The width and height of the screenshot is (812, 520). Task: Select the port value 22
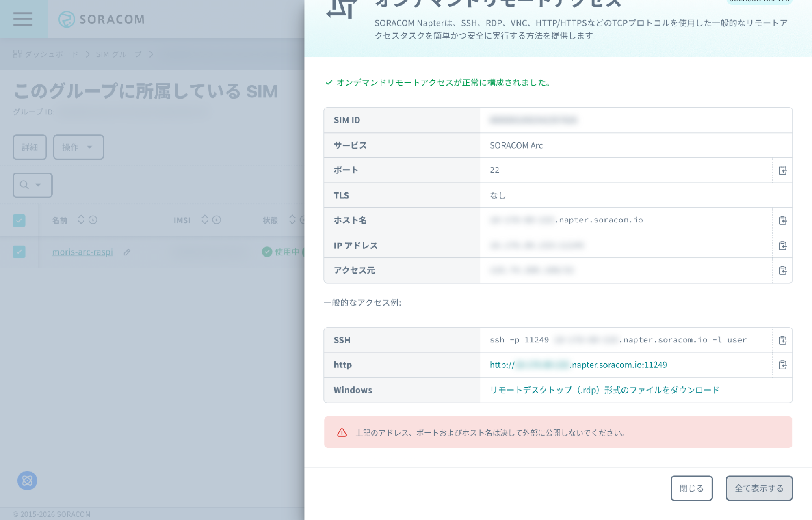tap(494, 170)
